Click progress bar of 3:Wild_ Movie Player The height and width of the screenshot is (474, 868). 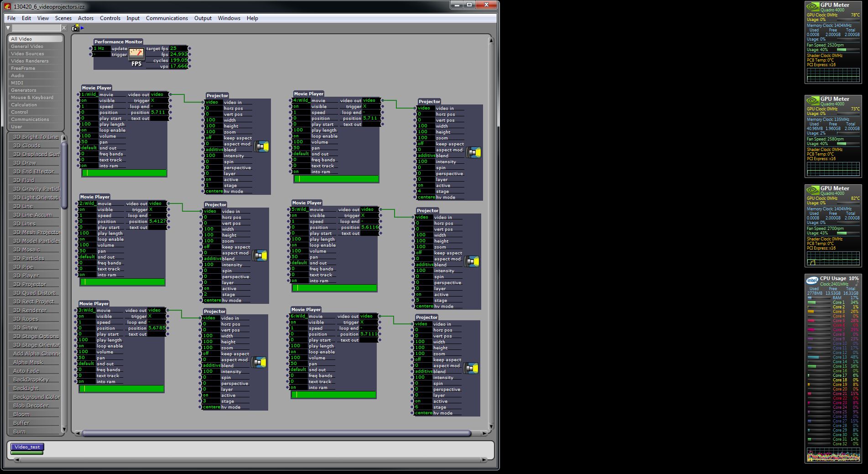click(x=122, y=389)
